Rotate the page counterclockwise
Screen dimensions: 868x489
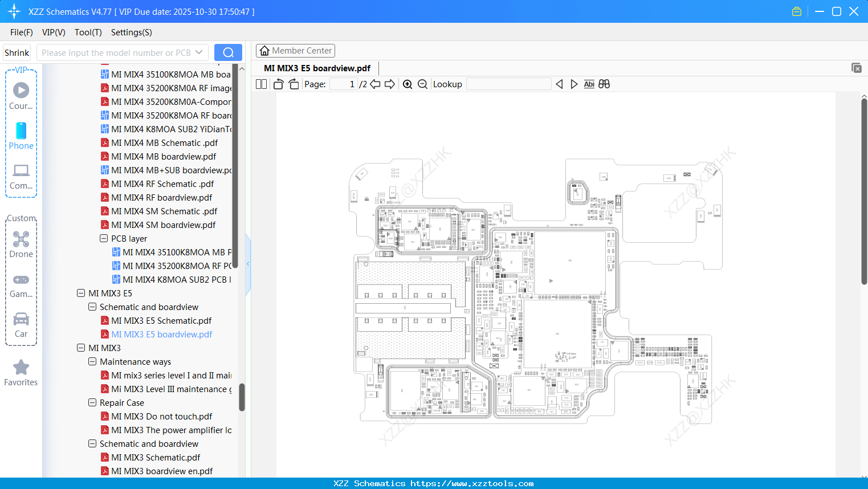click(278, 84)
